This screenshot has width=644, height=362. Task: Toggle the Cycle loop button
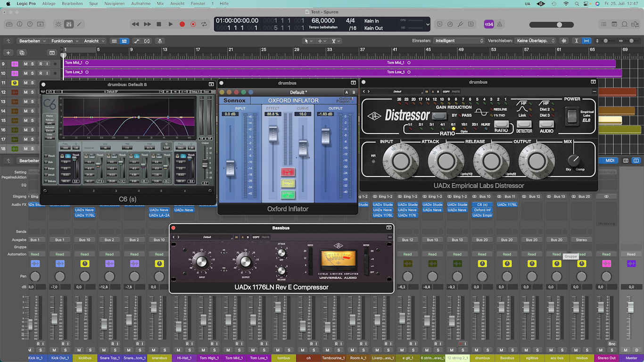click(204, 24)
